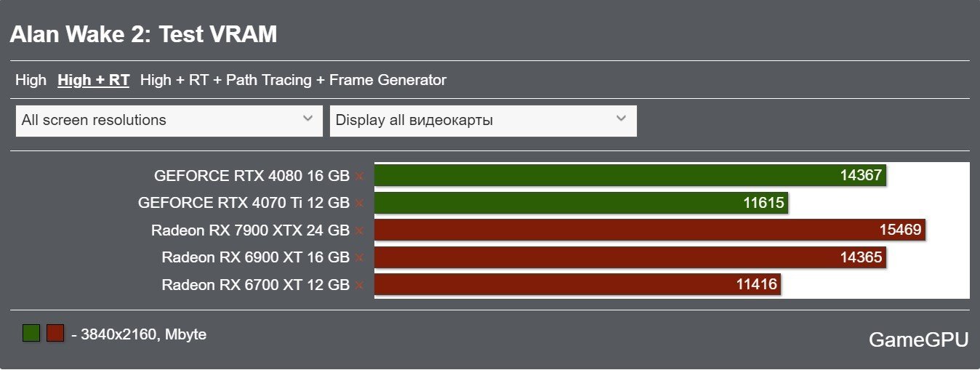Switch to Path Tracing + Frame Generator tab

point(293,80)
